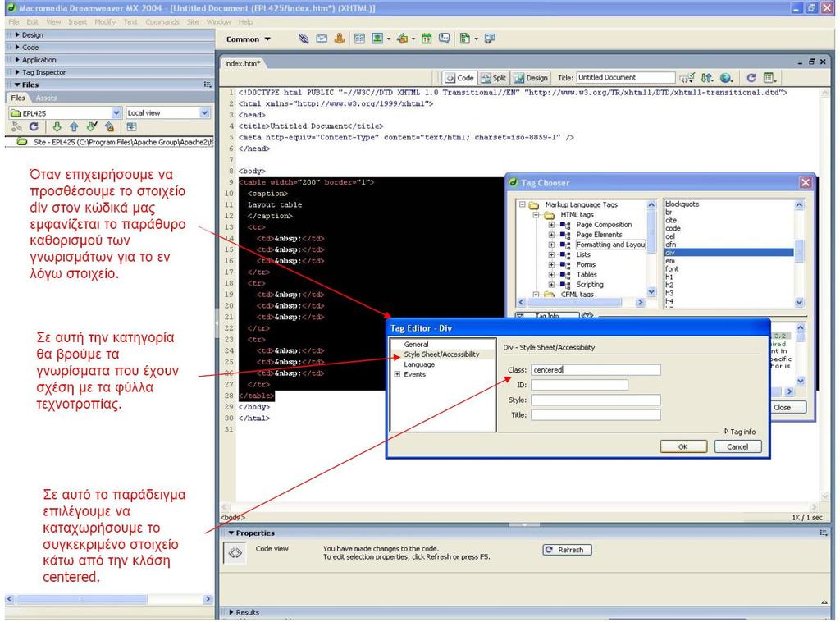Open the Common category dropdown in the Insert bar
840x622 pixels.
(x=249, y=39)
